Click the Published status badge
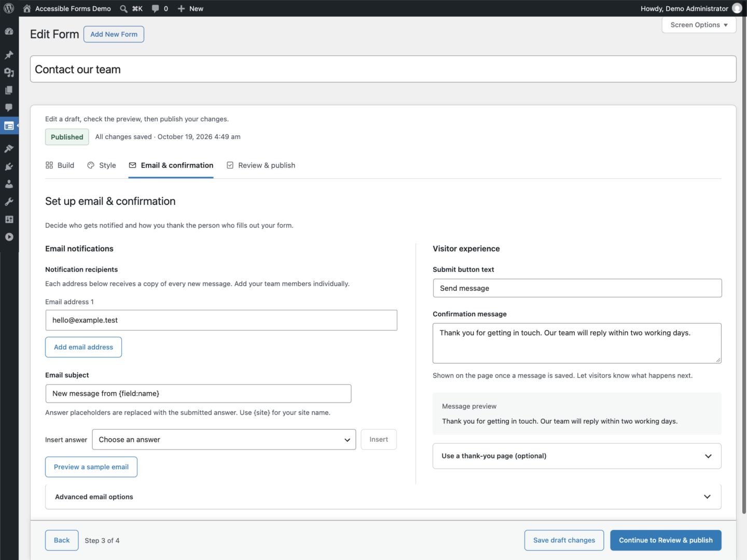This screenshot has height=560, width=747. point(67,137)
